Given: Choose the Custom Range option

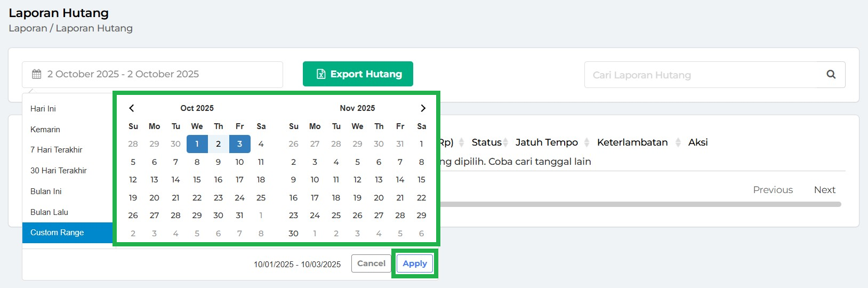Looking at the screenshot, I should [x=57, y=233].
